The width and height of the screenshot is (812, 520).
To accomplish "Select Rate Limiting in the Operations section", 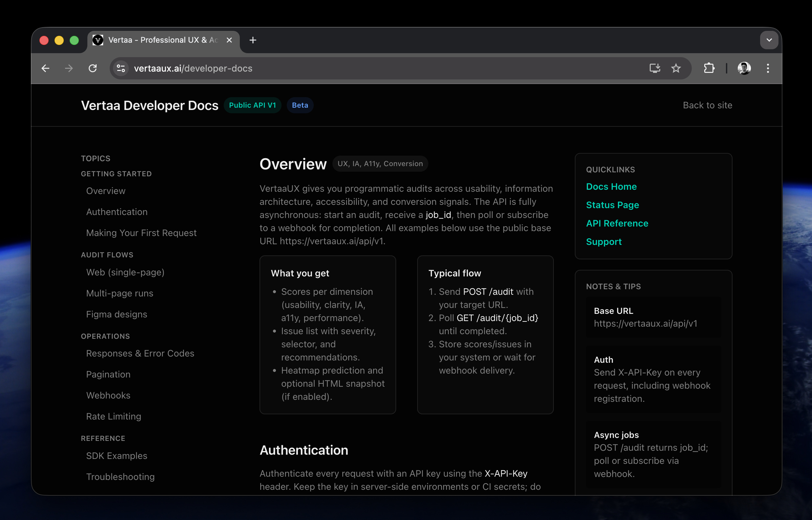I will pos(114,416).
